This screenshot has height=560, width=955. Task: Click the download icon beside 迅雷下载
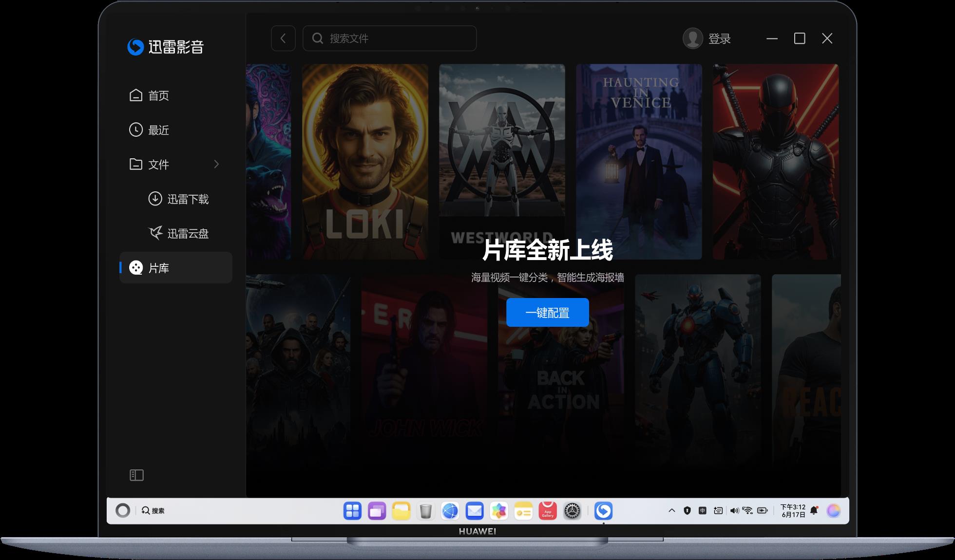point(155,199)
